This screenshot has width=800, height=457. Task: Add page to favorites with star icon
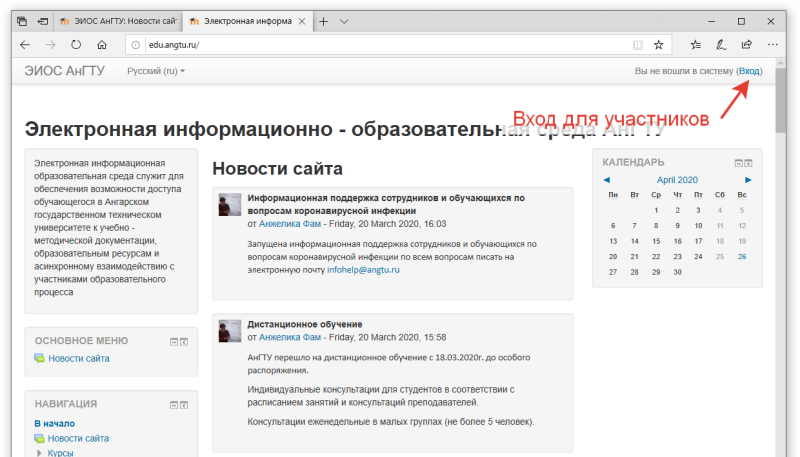click(x=659, y=45)
